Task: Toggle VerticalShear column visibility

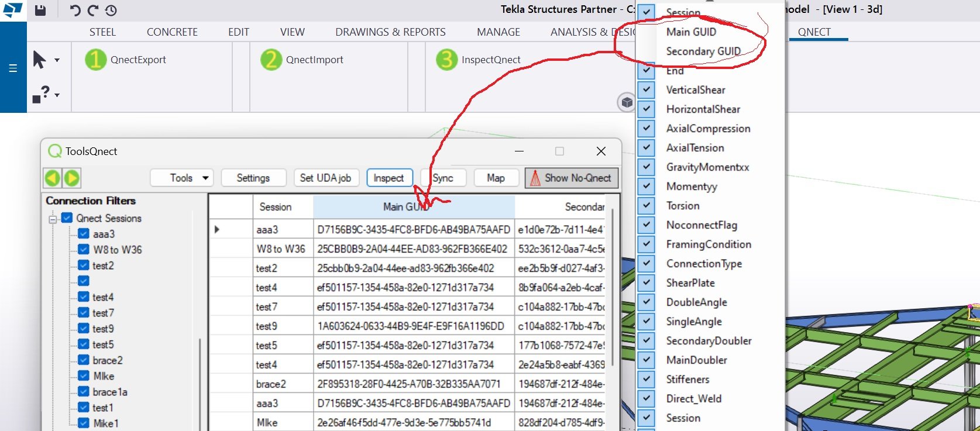Action: tap(647, 89)
